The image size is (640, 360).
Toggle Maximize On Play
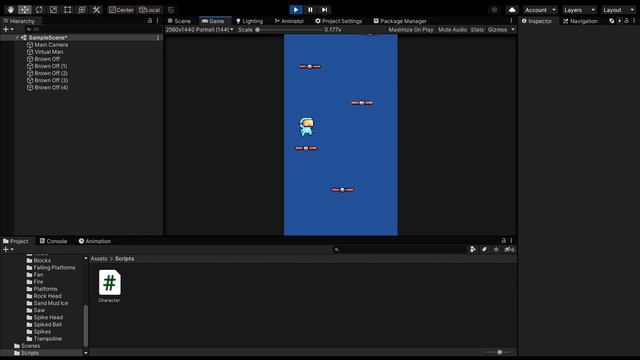pos(411,29)
